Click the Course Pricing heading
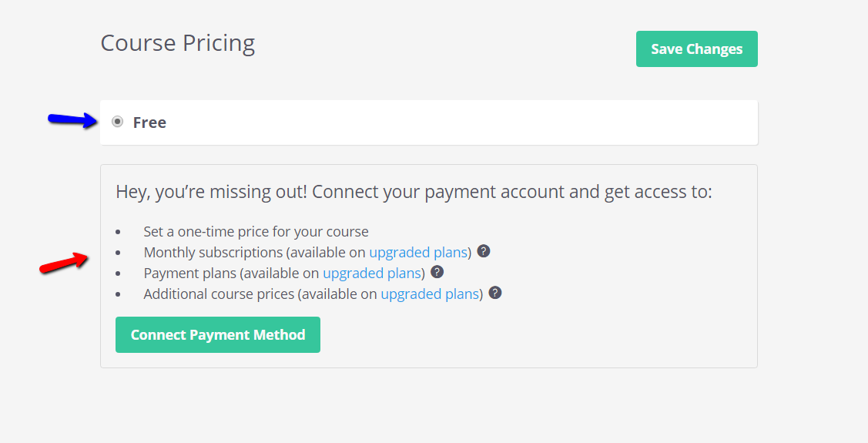Image resolution: width=868 pixels, height=443 pixels. pyautogui.click(x=178, y=43)
